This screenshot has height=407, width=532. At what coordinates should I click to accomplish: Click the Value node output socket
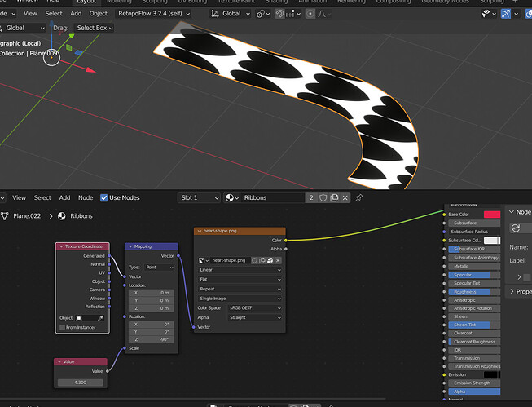(108, 371)
